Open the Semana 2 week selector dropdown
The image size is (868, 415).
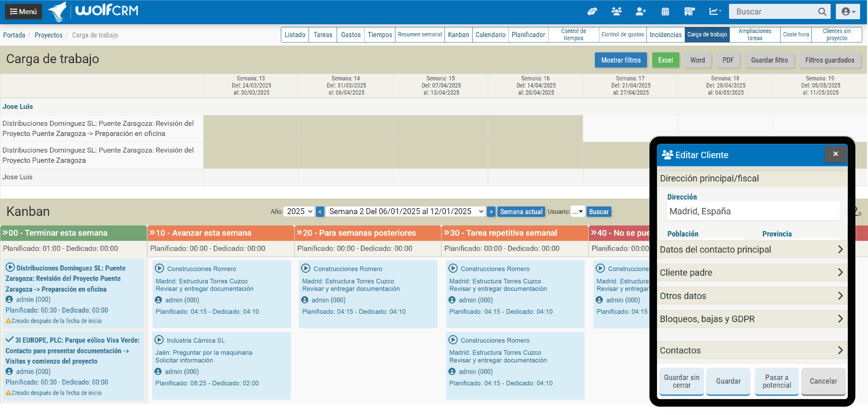point(406,212)
